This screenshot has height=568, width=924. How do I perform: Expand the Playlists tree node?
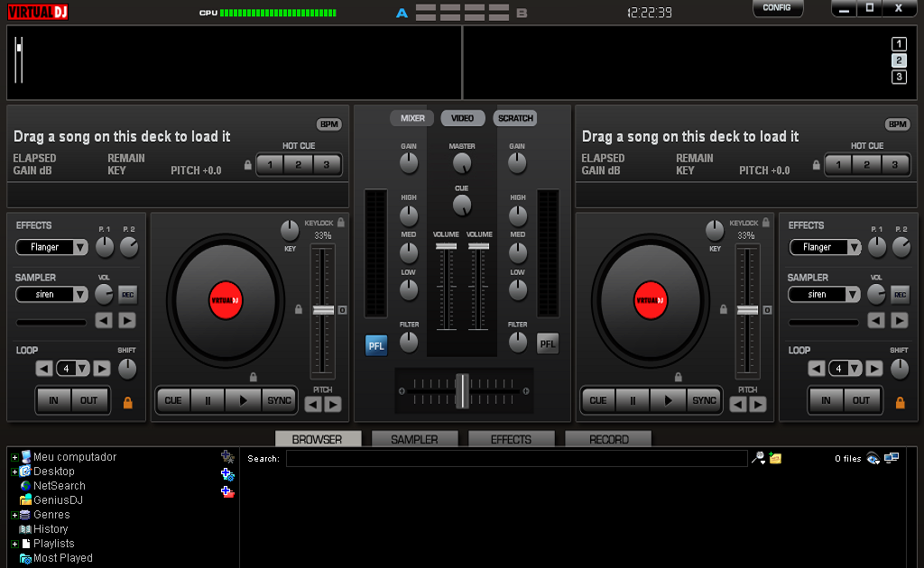pos(14,544)
